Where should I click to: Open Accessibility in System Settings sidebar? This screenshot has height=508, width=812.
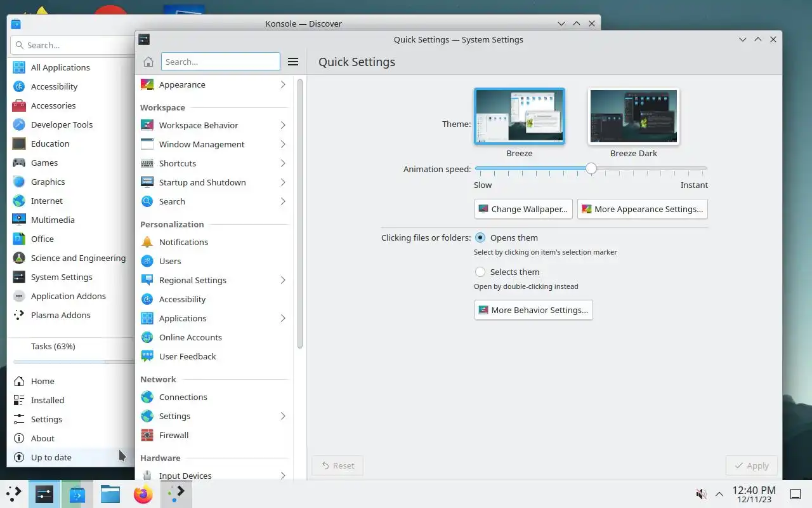(214, 299)
